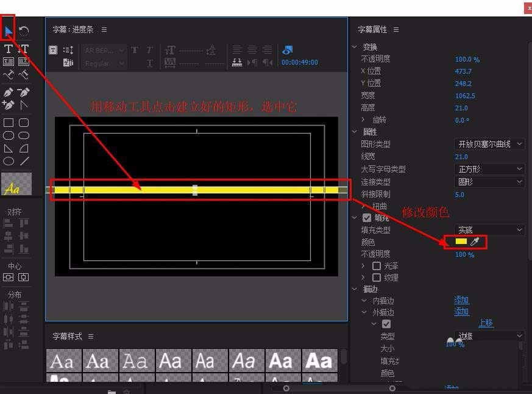Open the 填充类型 fill type dropdown
This screenshot has width=532, height=394.
[489, 230]
